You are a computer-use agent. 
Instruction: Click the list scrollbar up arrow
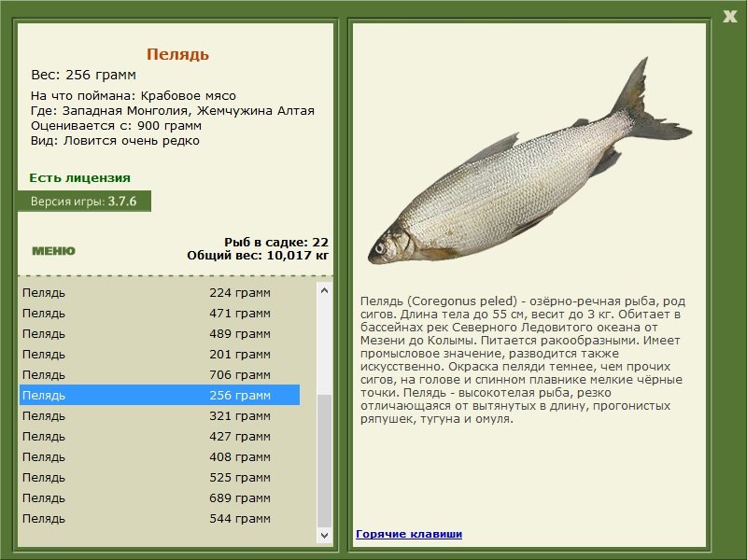[x=324, y=290]
